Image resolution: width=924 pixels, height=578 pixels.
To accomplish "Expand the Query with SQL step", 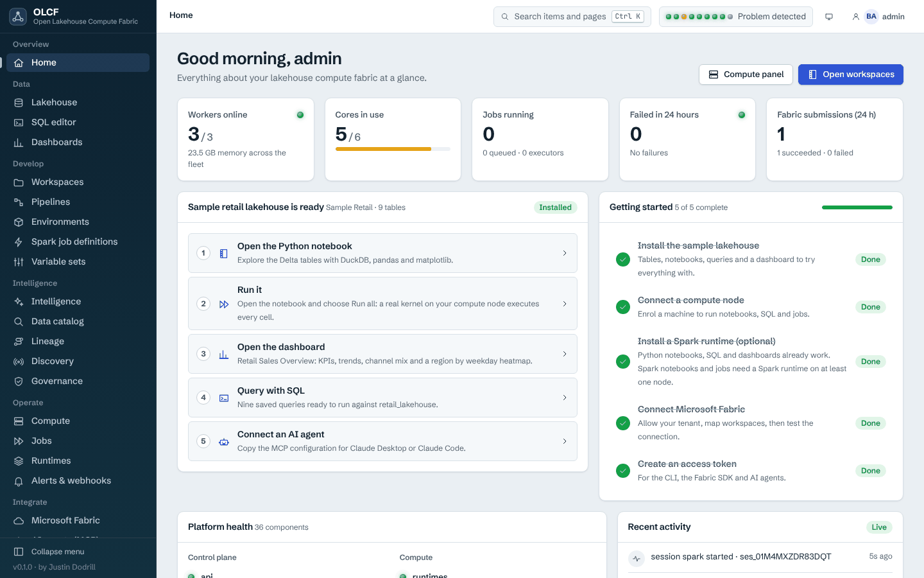I will (382, 398).
